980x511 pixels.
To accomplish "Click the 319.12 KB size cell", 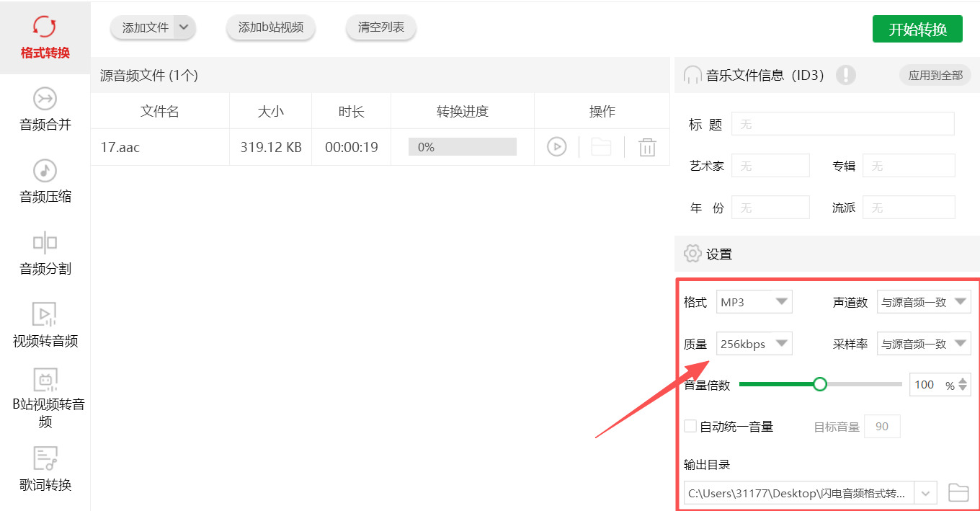I will click(x=271, y=147).
